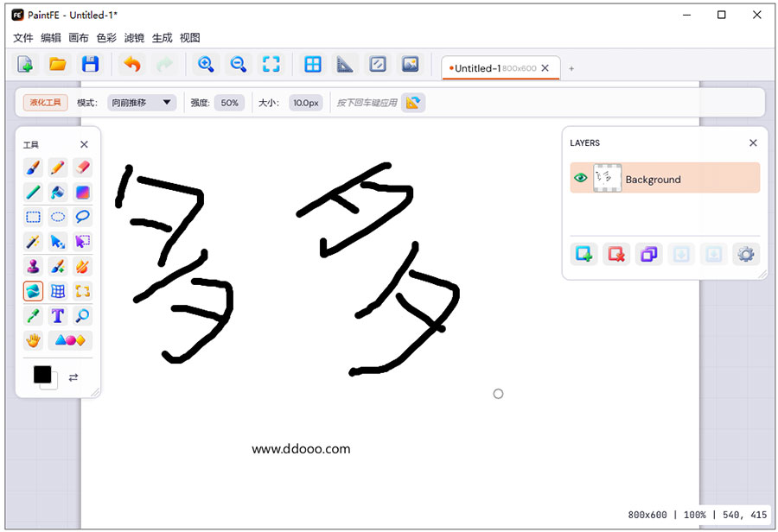This screenshot has height=532, width=778.
Task: Select the paintbrush tool
Action: pyautogui.click(x=33, y=168)
